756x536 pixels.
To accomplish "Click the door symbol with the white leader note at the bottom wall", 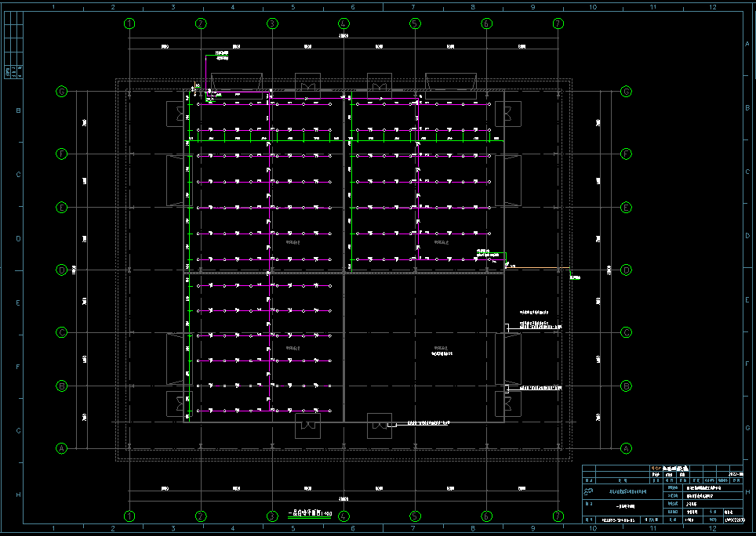I will coord(380,426).
